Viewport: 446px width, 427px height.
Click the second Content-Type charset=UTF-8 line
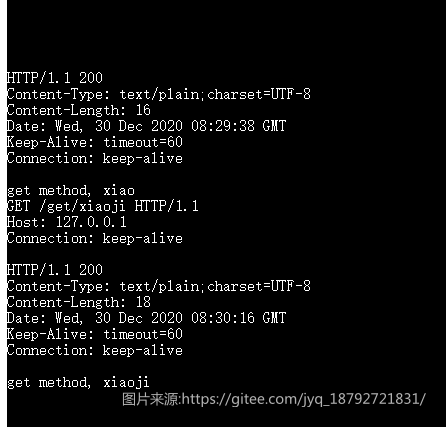pos(159,286)
